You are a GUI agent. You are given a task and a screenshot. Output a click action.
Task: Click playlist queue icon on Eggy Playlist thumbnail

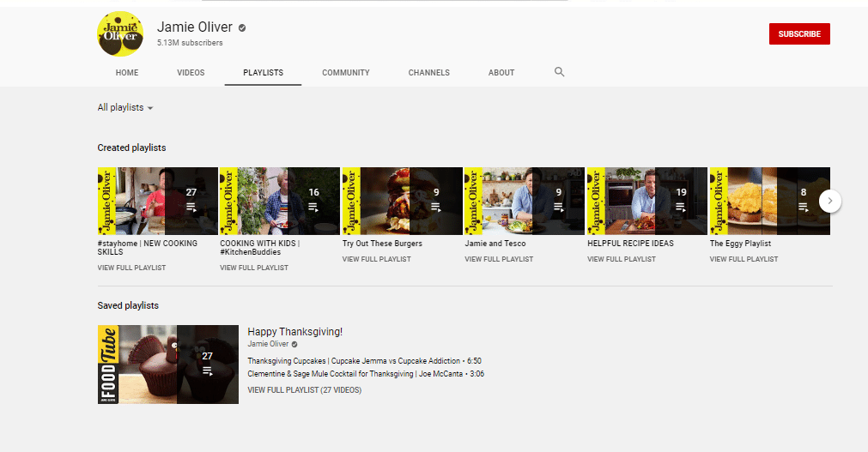click(x=804, y=208)
